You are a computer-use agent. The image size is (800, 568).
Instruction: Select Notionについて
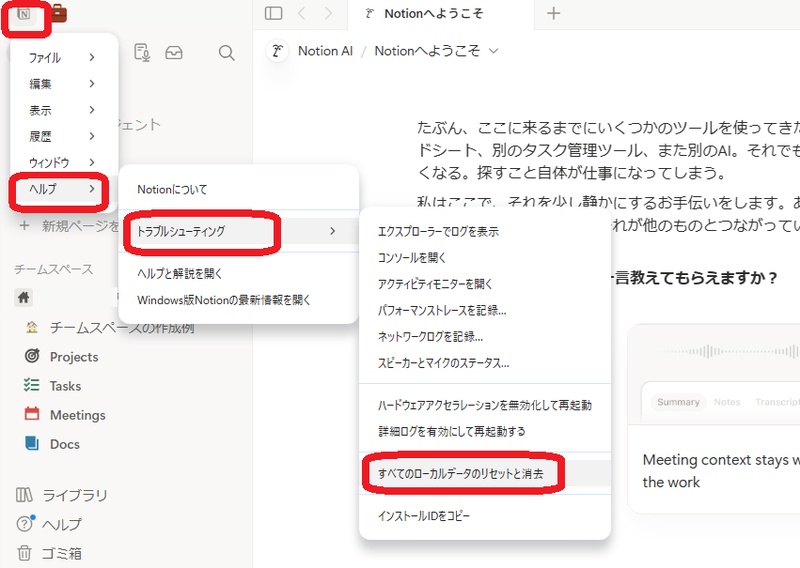coord(238,189)
